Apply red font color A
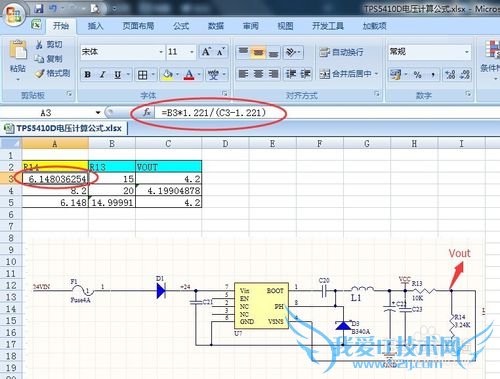500x379 pixels. pos(189,74)
